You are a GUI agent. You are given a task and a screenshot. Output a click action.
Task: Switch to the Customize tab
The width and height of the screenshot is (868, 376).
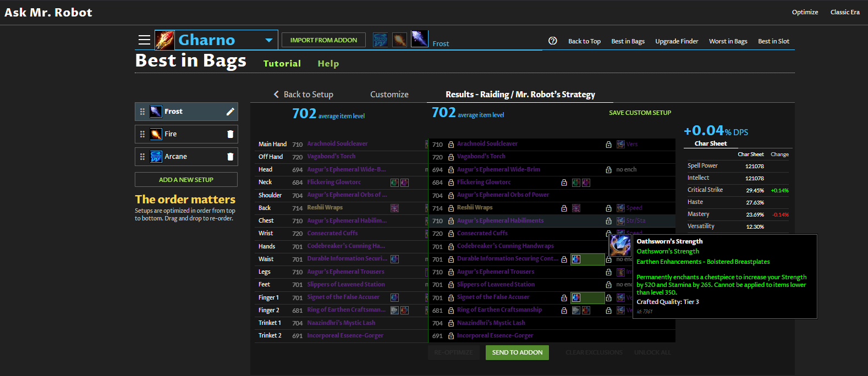coord(389,95)
